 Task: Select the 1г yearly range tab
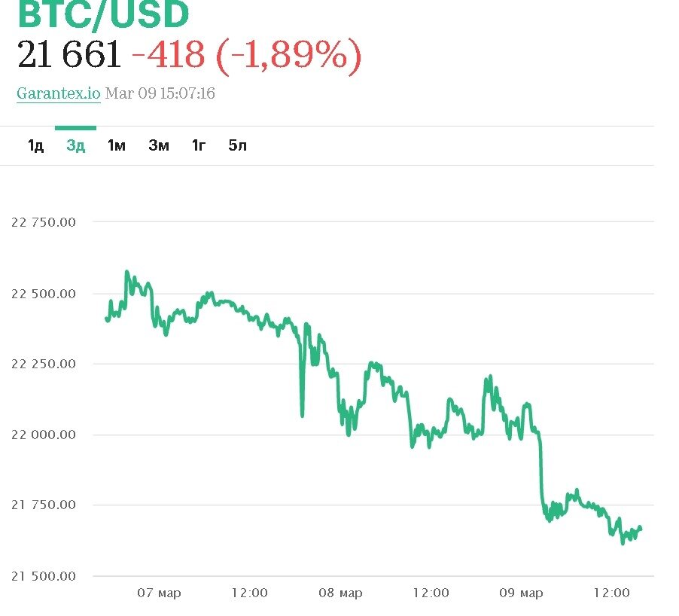click(x=198, y=145)
